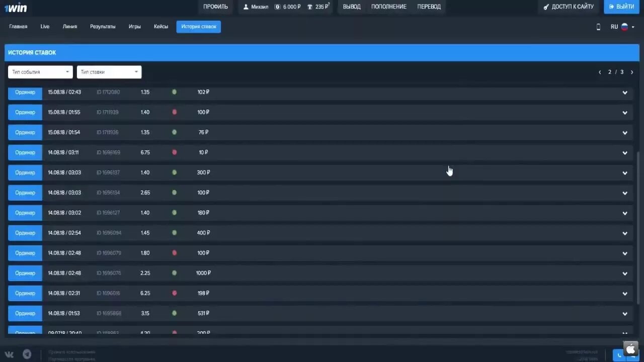Click the phone call button in footer
The height and width of the screenshot is (362, 644).
click(x=620, y=355)
